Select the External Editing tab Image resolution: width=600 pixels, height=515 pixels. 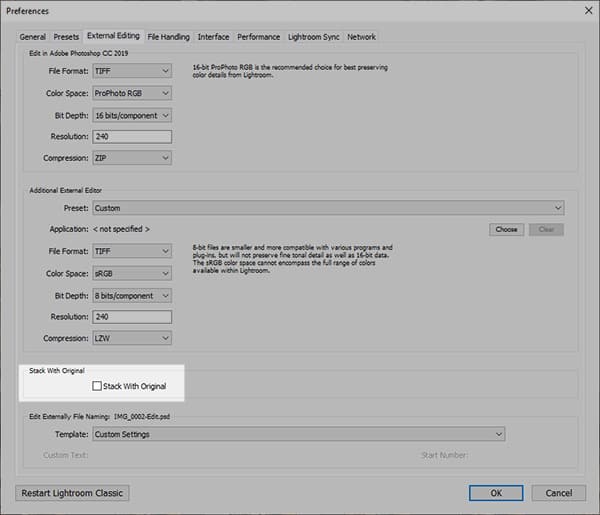tap(113, 36)
